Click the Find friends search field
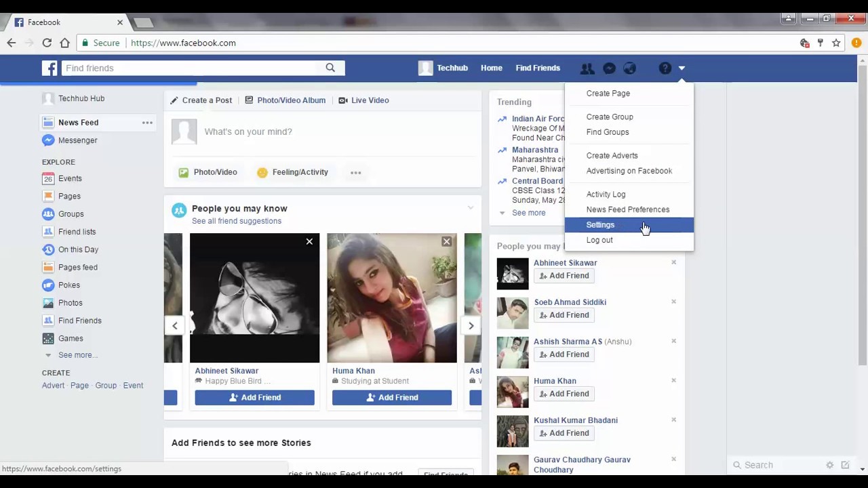The height and width of the screenshot is (488, 868). (190, 68)
